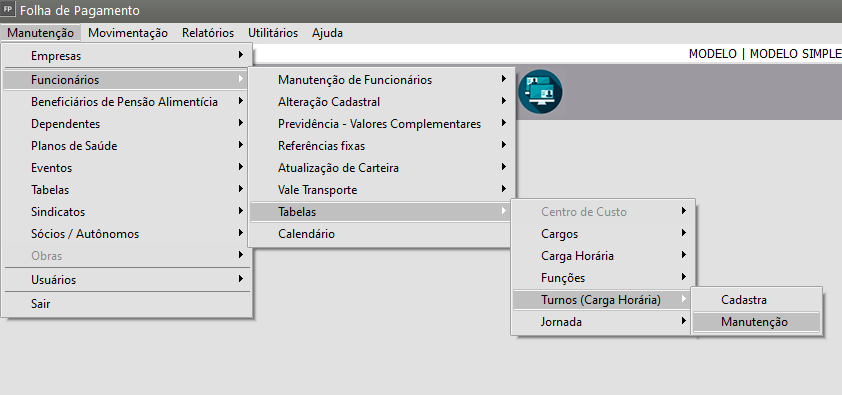Click Manutenção in the Turnos submenu

tap(757, 322)
